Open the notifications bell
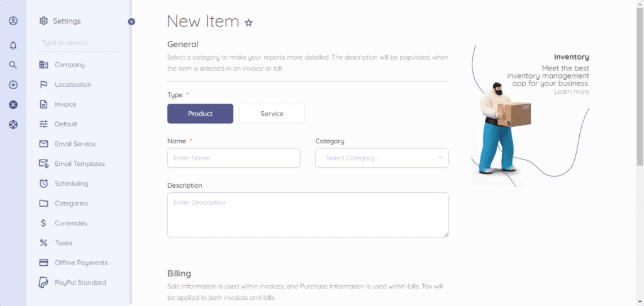The width and height of the screenshot is (644, 306). [13, 45]
